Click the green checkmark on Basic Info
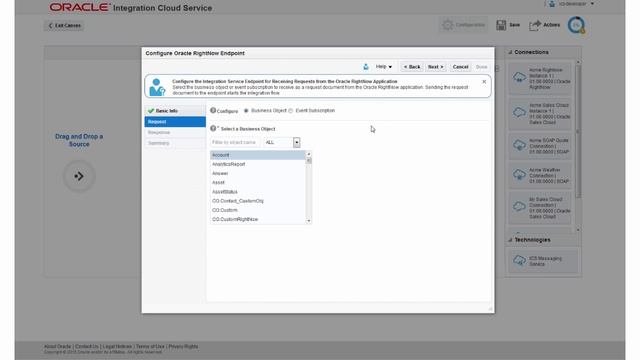Viewport: 640px width, 360px height. point(151,111)
